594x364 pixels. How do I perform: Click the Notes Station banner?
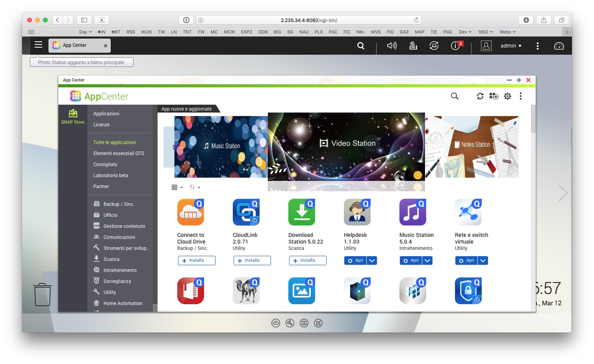tap(472, 147)
